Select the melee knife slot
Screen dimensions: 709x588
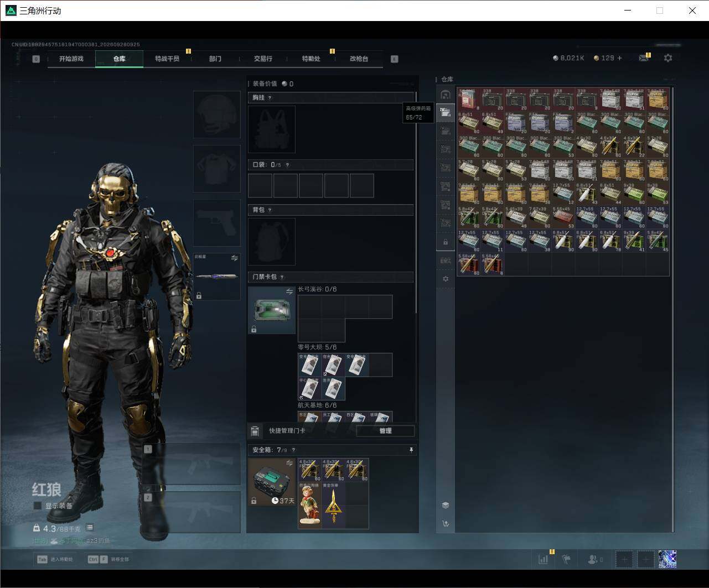pyautogui.click(x=216, y=277)
